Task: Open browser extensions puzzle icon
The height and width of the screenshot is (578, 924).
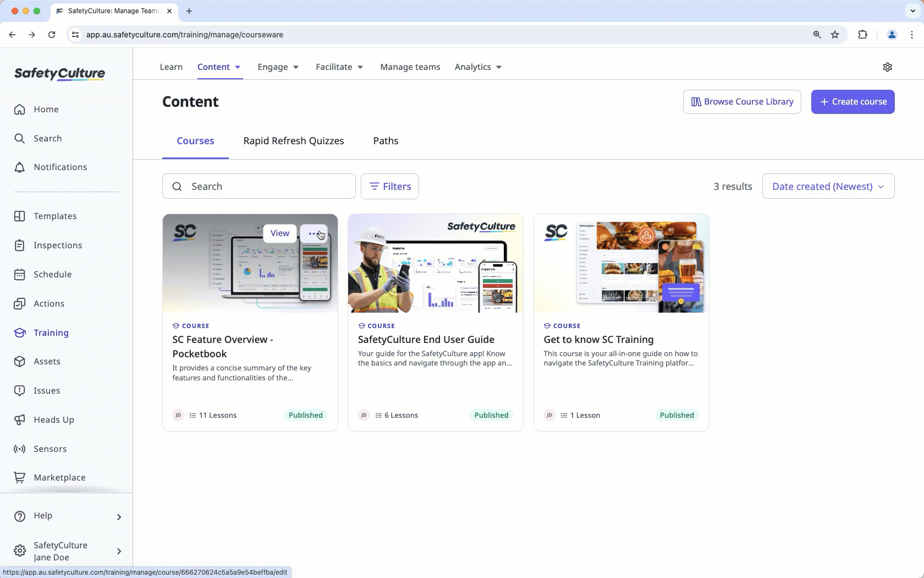Action: coord(862,35)
